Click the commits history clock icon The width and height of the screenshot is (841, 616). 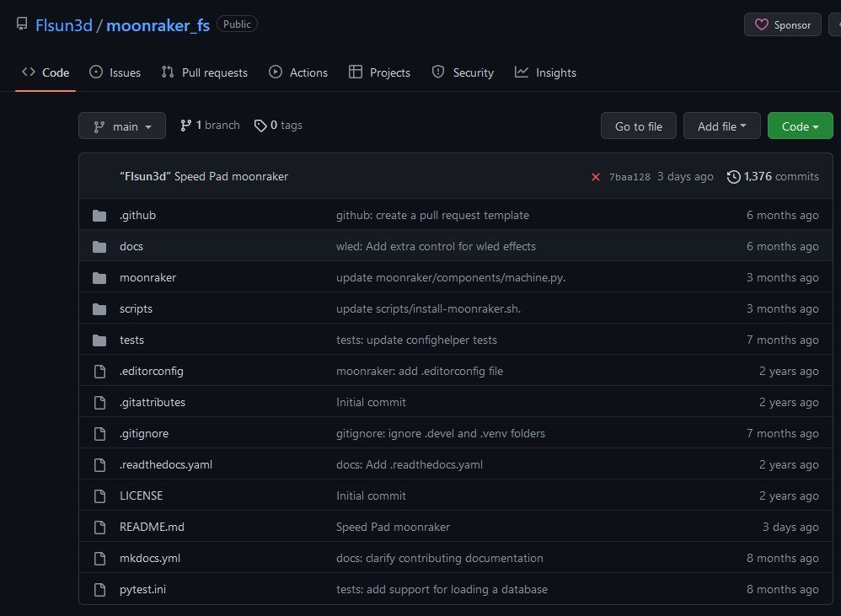(734, 177)
